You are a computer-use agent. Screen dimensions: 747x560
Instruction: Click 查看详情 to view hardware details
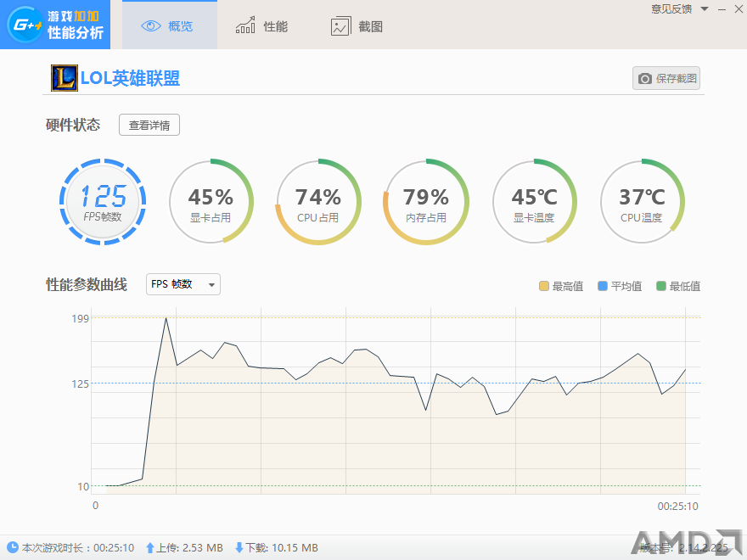[x=149, y=125]
